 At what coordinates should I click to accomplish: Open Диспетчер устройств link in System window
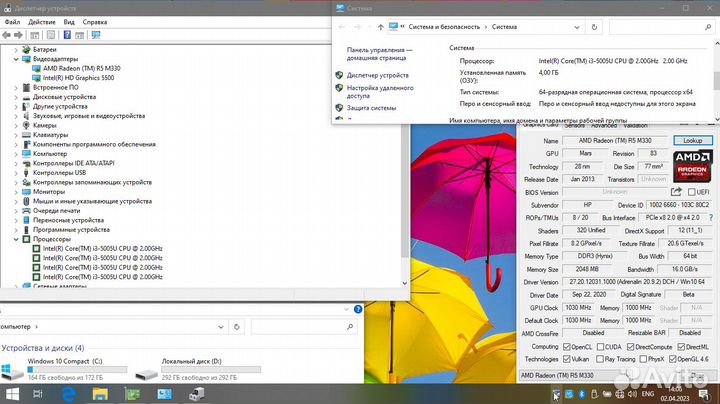[x=377, y=75]
